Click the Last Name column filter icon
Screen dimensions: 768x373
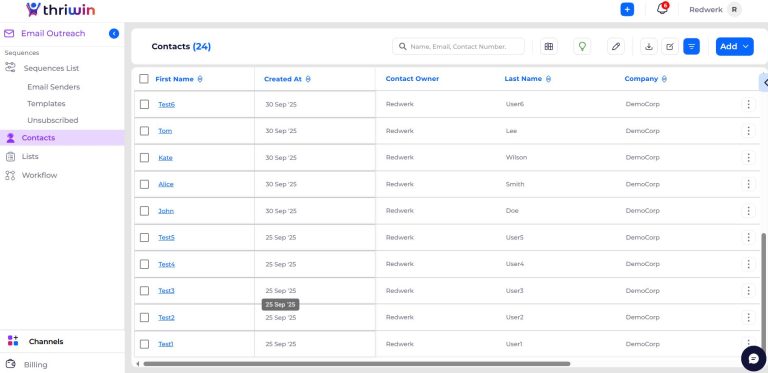pos(548,79)
